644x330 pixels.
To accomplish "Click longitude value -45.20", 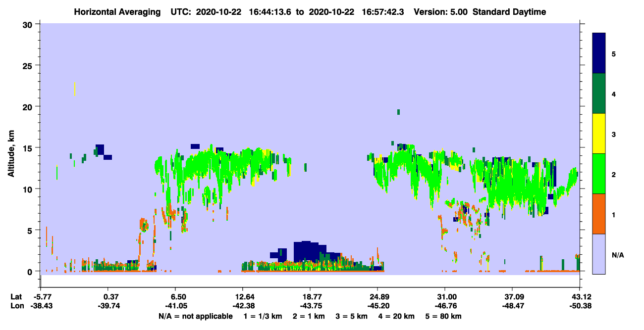I will (x=377, y=306).
